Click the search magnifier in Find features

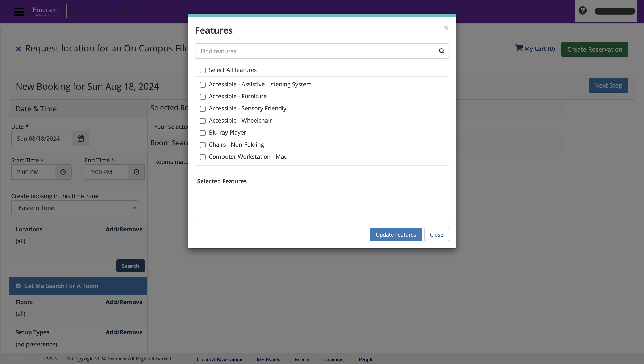(x=442, y=51)
